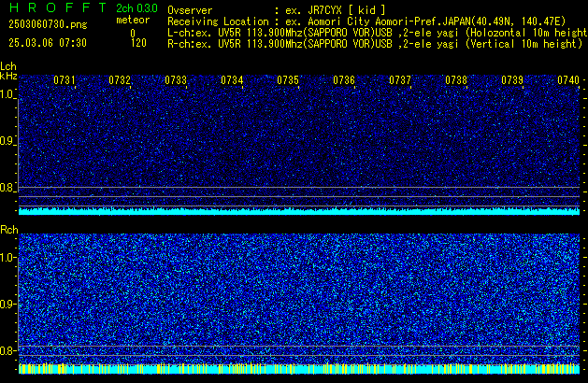Click the 0736 time marker

(344, 80)
